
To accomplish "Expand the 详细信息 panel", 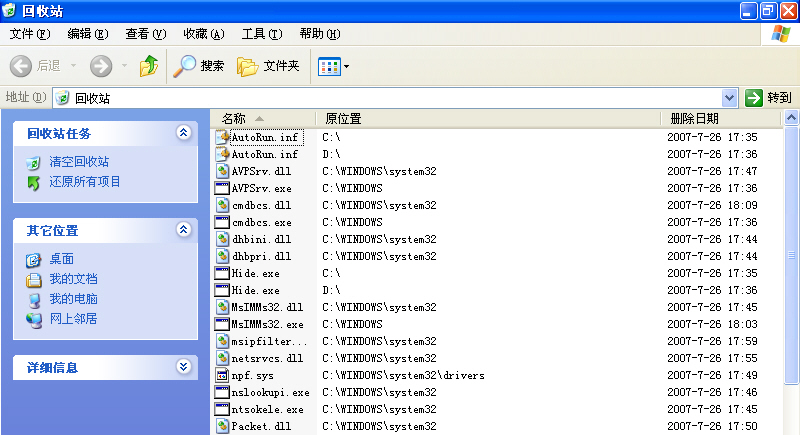I will coord(184,367).
